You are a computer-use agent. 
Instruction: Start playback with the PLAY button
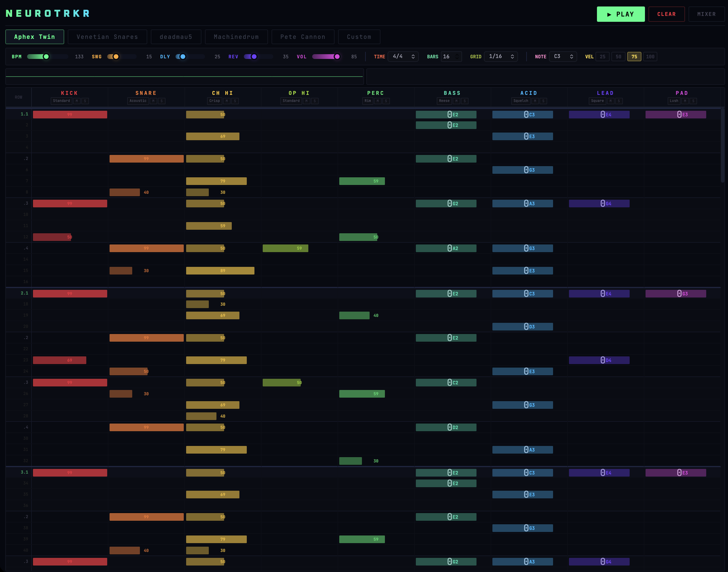pos(621,14)
